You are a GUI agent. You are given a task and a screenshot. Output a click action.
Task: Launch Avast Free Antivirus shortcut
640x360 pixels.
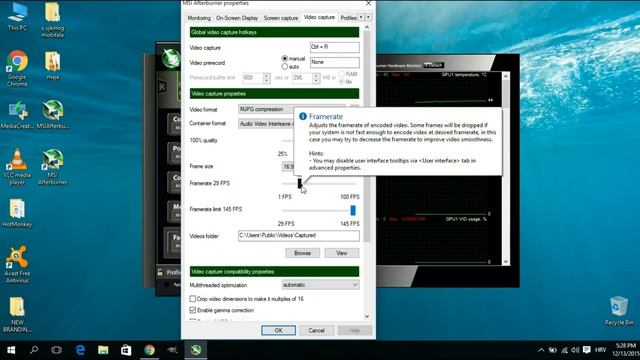pos(17,264)
